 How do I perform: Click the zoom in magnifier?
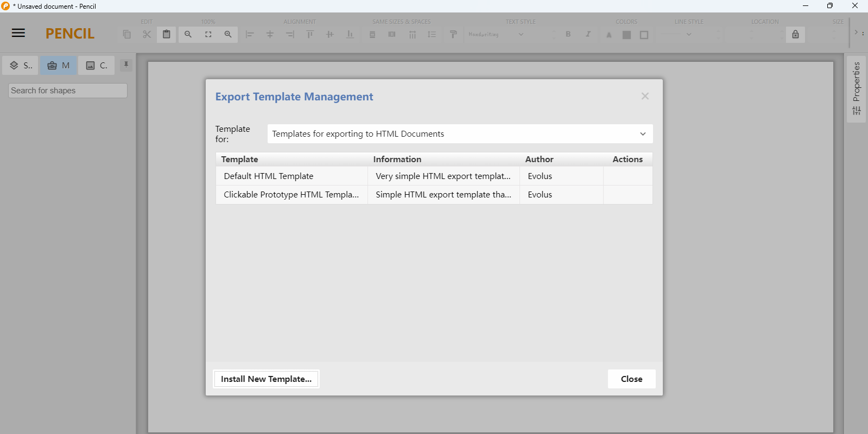pyautogui.click(x=228, y=34)
